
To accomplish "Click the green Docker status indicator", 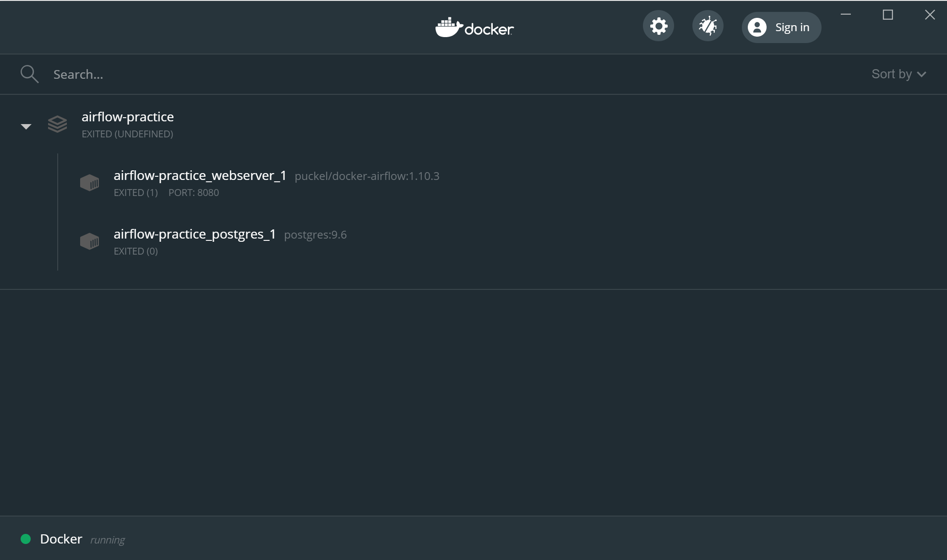I will pyautogui.click(x=26, y=539).
